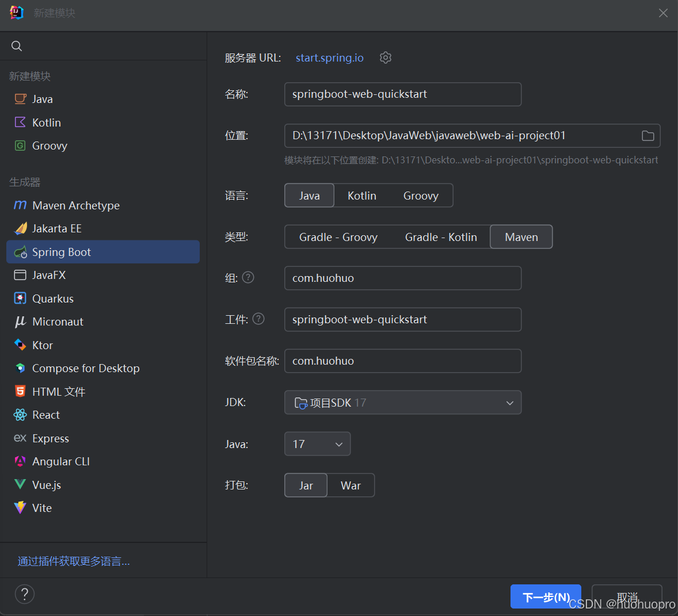
Task: Click the search magnifier icon
Action: [17, 46]
